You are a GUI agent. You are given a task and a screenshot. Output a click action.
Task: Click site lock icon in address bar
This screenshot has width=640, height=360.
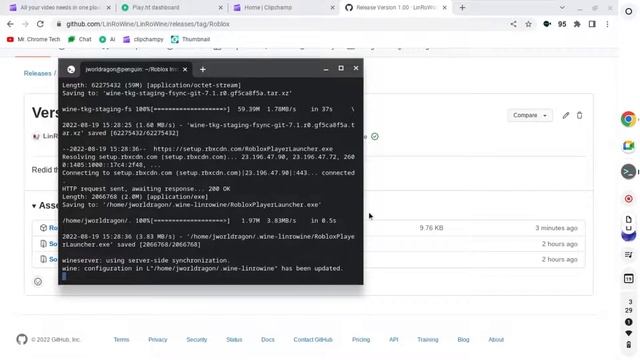pyautogui.click(x=59, y=24)
